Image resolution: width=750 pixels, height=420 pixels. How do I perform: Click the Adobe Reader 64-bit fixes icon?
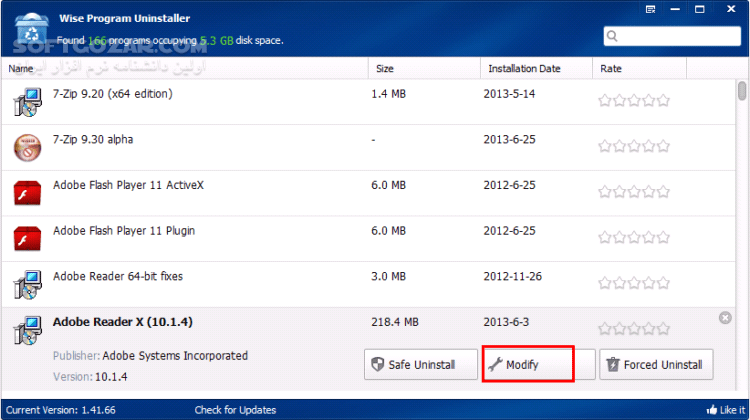click(x=27, y=284)
